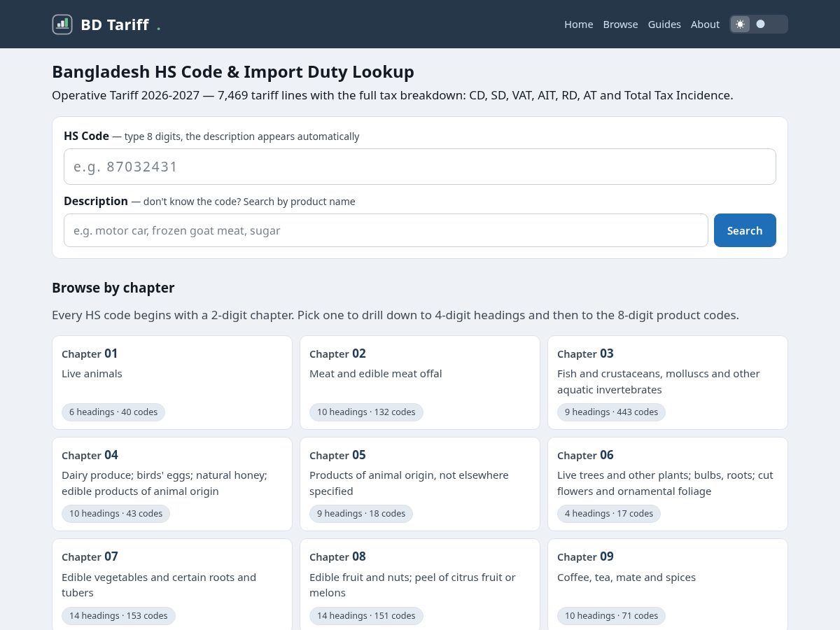Open the Guides nav item
The height and width of the screenshot is (630, 840).
point(664,24)
